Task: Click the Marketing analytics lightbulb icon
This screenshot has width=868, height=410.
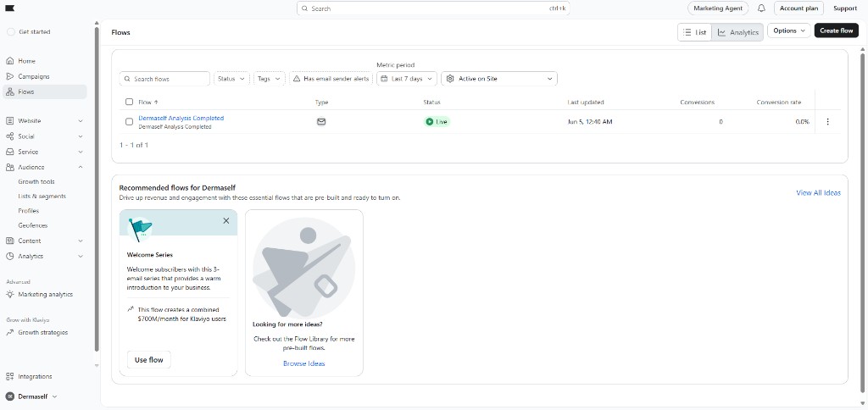Action: tap(10, 294)
